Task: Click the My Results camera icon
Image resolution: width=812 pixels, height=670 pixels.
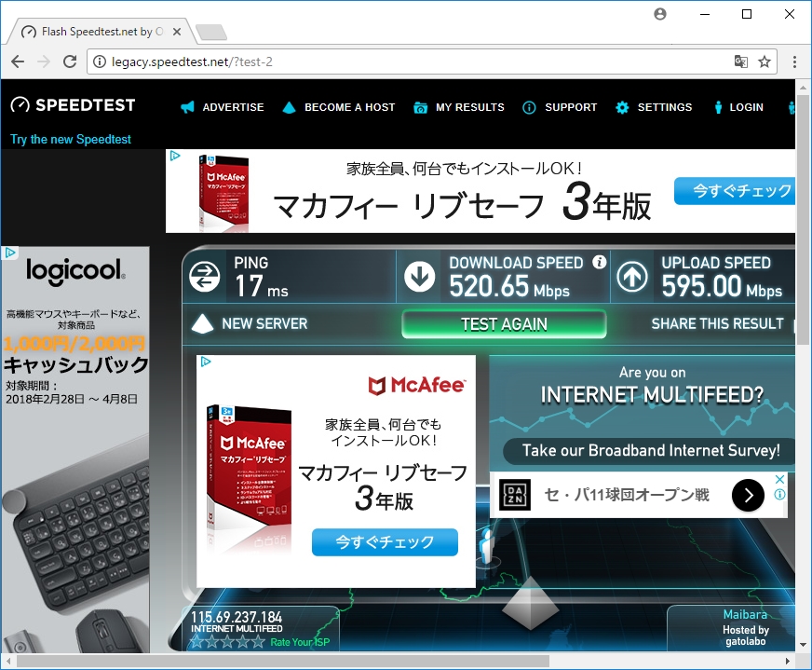Action: tap(421, 107)
